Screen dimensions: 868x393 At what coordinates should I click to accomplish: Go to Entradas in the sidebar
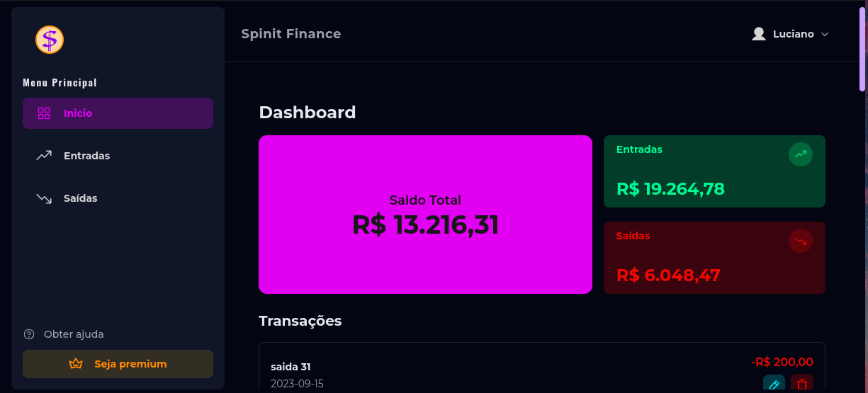tap(86, 156)
